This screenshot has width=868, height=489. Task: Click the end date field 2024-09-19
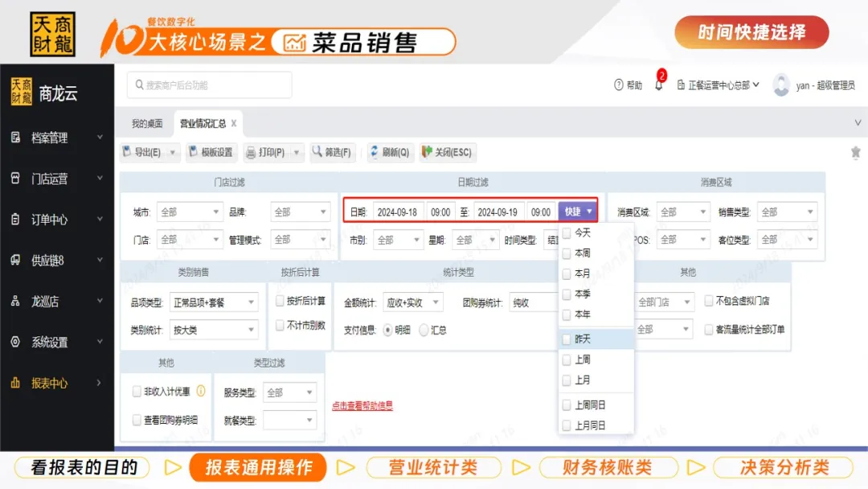pyautogui.click(x=497, y=212)
